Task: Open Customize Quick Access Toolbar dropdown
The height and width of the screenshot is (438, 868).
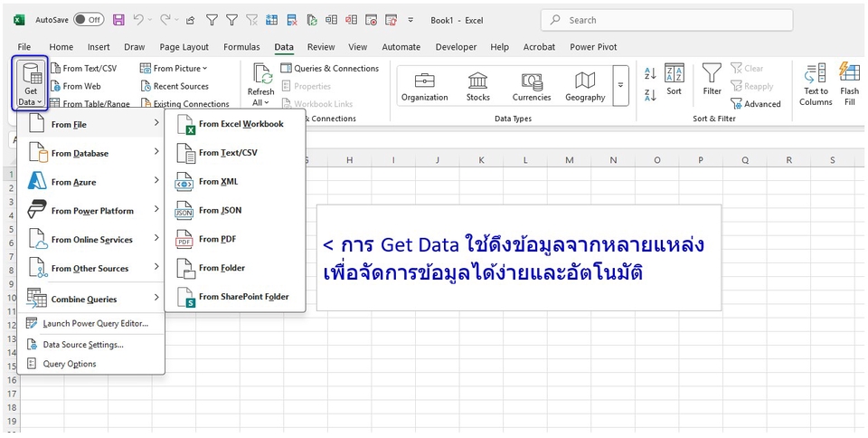Action: [410, 20]
